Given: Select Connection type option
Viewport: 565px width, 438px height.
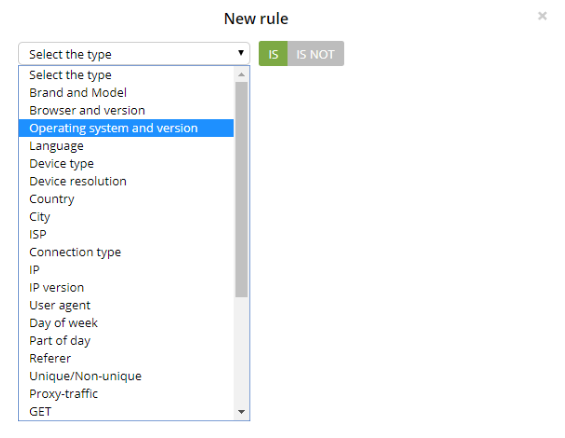Looking at the screenshot, I should tap(126, 252).
